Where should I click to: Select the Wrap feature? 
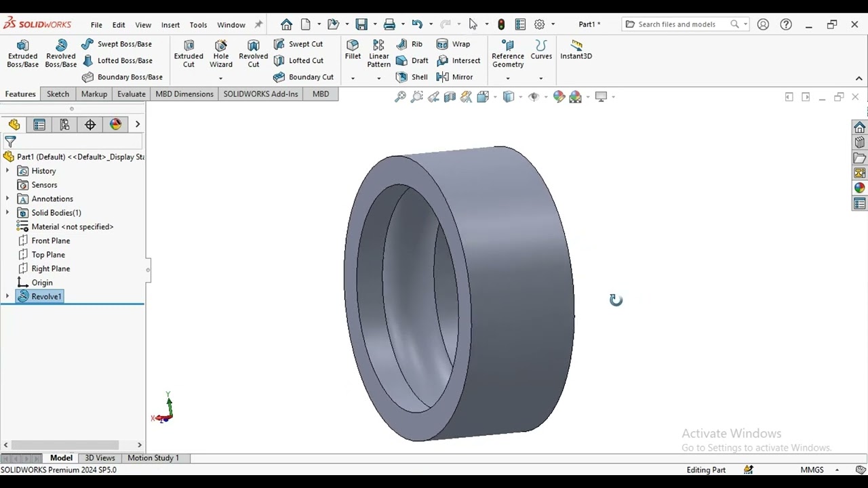point(453,44)
